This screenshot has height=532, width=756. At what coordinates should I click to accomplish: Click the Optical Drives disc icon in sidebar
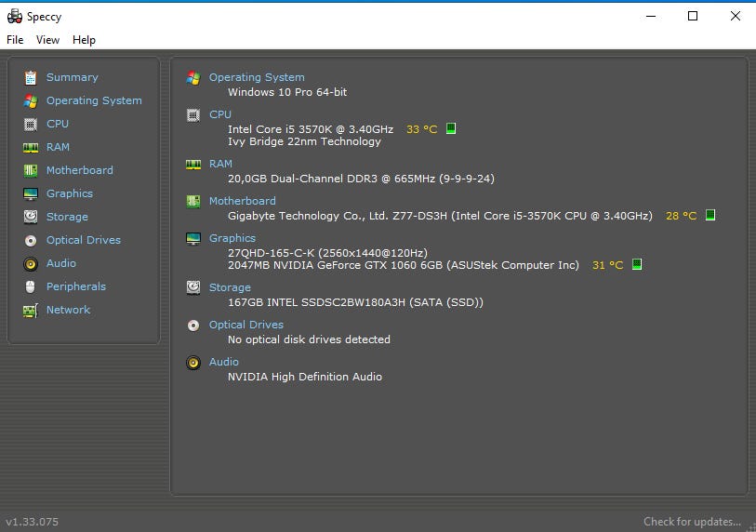pyautogui.click(x=31, y=240)
